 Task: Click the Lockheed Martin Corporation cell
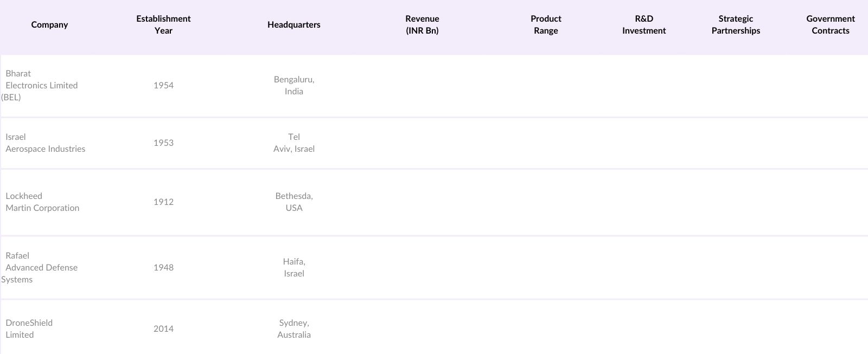[x=42, y=202]
